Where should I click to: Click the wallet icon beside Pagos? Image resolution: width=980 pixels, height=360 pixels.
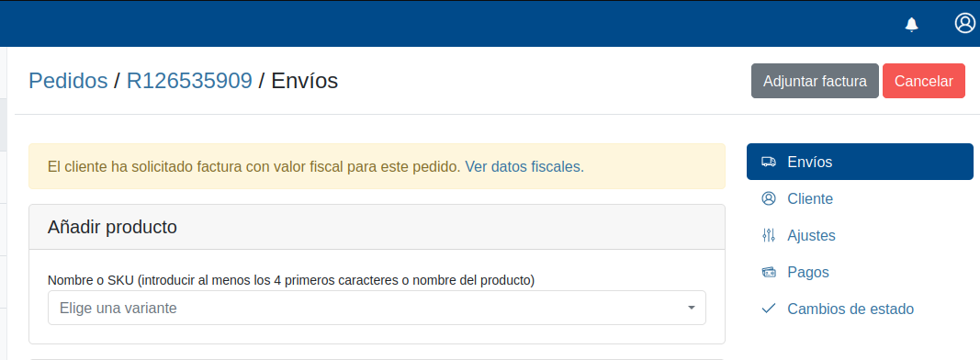pyautogui.click(x=768, y=273)
